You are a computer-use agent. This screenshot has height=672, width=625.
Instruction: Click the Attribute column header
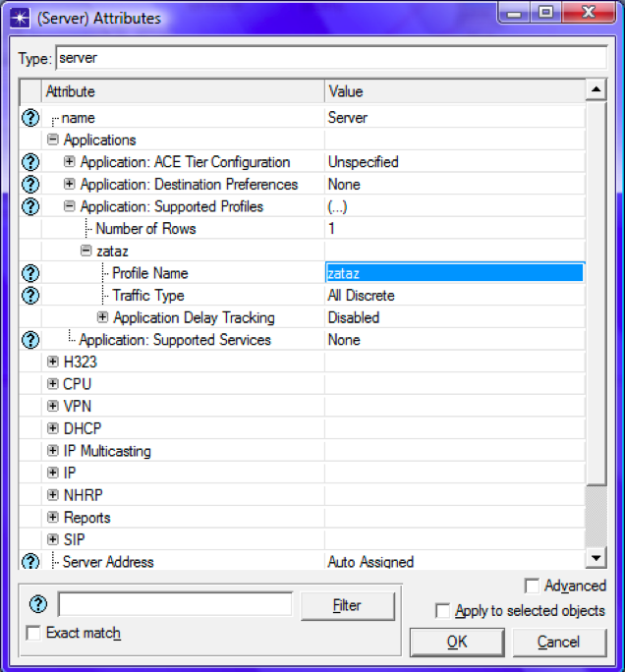coord(183,91)
